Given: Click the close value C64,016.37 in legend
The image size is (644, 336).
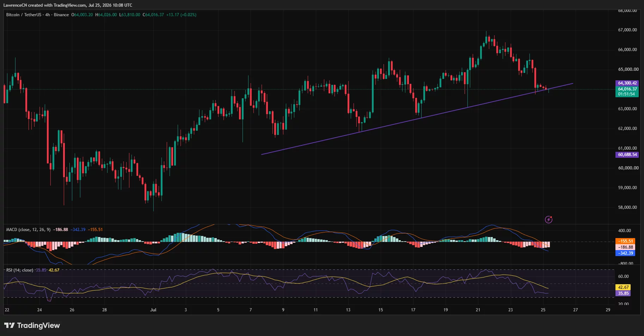Looking at the screenshot, I should 153,15.
